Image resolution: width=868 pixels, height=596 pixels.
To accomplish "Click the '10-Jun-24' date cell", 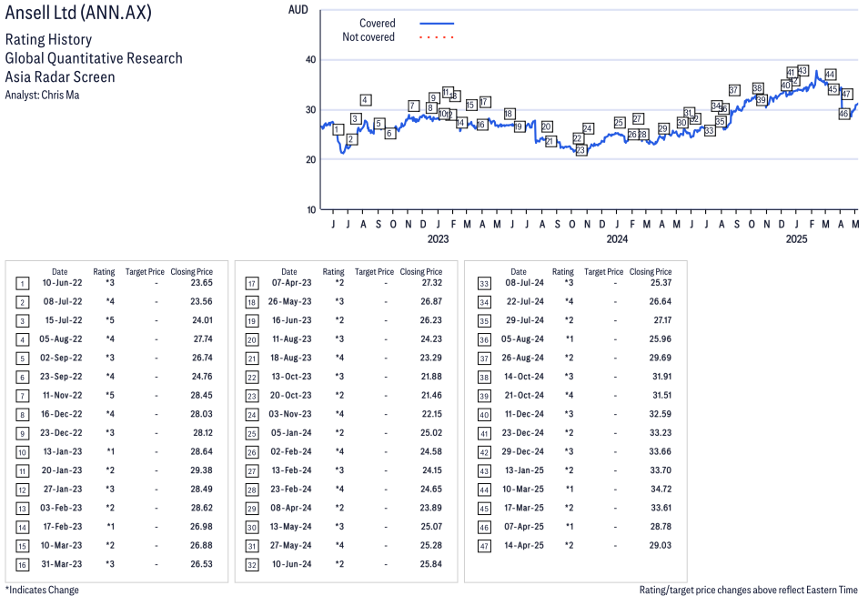I will click(x=292, y=564).
